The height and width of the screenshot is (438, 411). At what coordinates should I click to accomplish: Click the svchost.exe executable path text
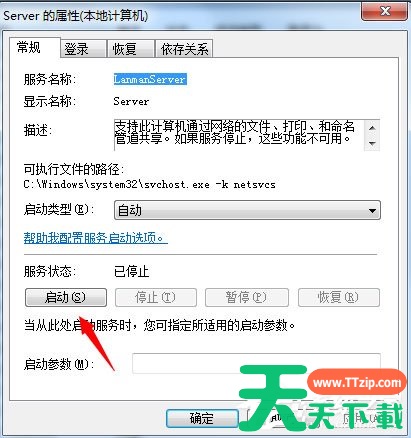coord(149,184)
